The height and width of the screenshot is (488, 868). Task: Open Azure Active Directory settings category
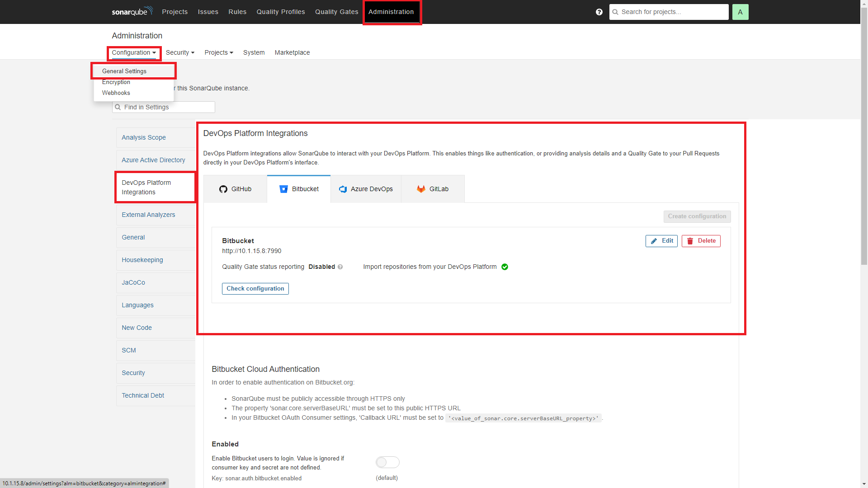coord(156,160)
